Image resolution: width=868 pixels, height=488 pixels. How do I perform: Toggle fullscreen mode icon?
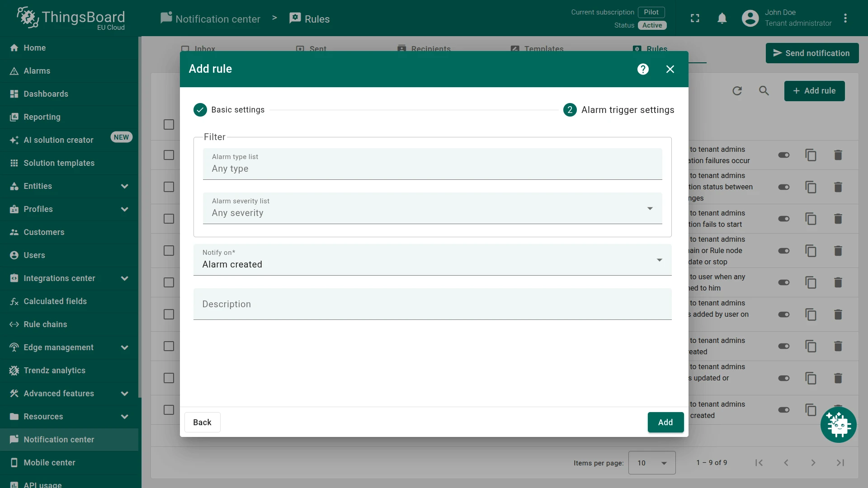pos(695,19)
